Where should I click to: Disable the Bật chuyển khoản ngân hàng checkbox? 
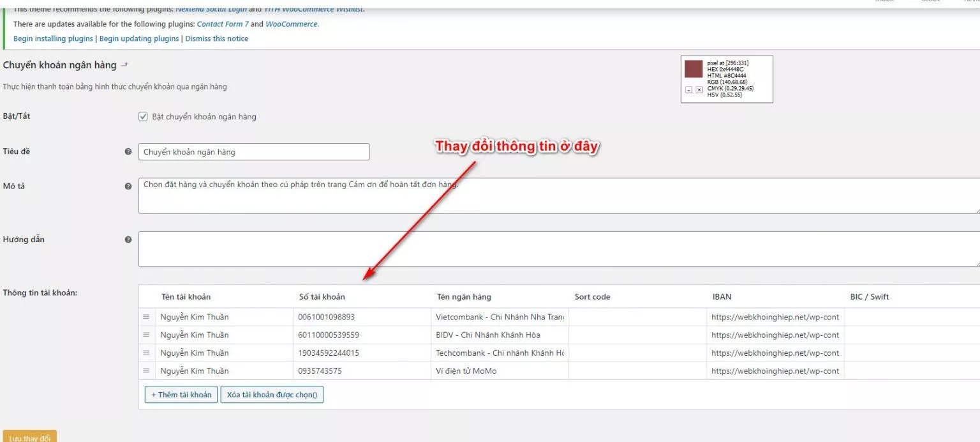coord(143,116)
